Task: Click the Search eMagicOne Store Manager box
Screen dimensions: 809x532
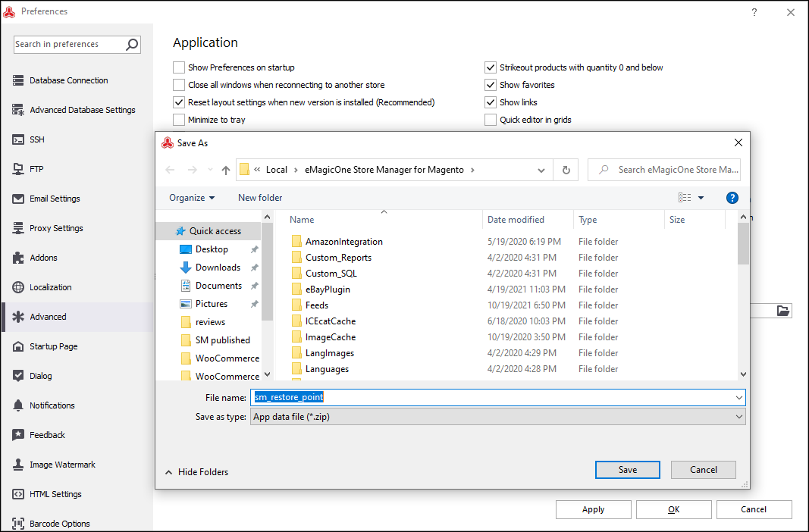Action: point(664,170)
